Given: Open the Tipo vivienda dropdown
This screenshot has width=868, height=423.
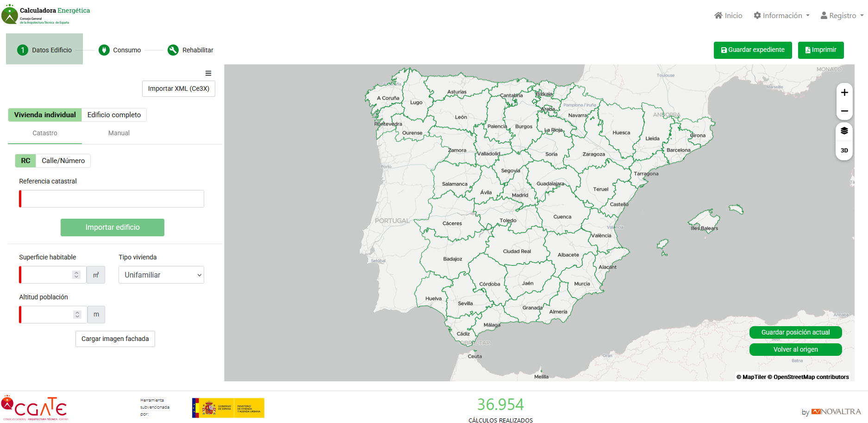Looking at the screenshot, I should pyautogui.click(x=161, y=275).
